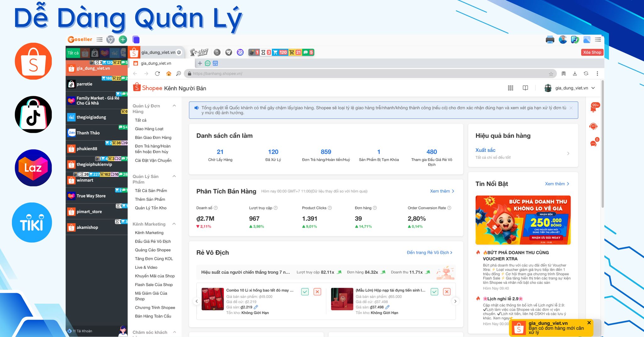
Task: Click the zoom magnifier icon near address bar
Action: [179, 74]
